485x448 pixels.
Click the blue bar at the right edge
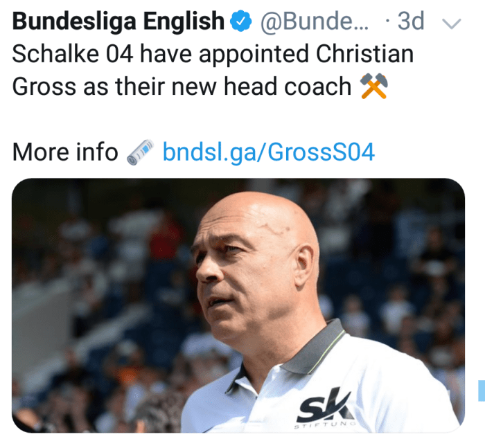[482, 391]
